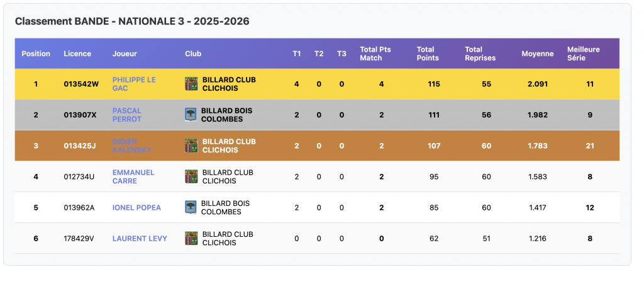
Task: Click the Position column header
Action: point(36,54)
